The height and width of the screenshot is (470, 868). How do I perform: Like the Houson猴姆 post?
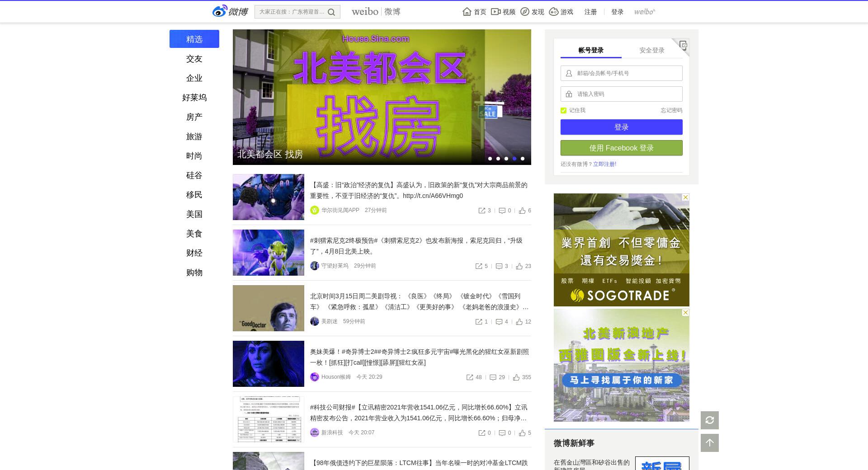[x=516, y=377]
